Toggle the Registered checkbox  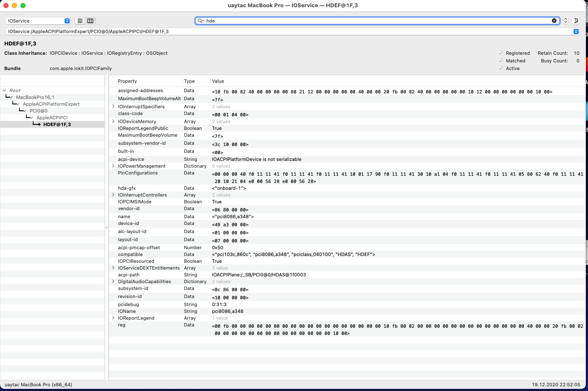(x=500, y=53)
